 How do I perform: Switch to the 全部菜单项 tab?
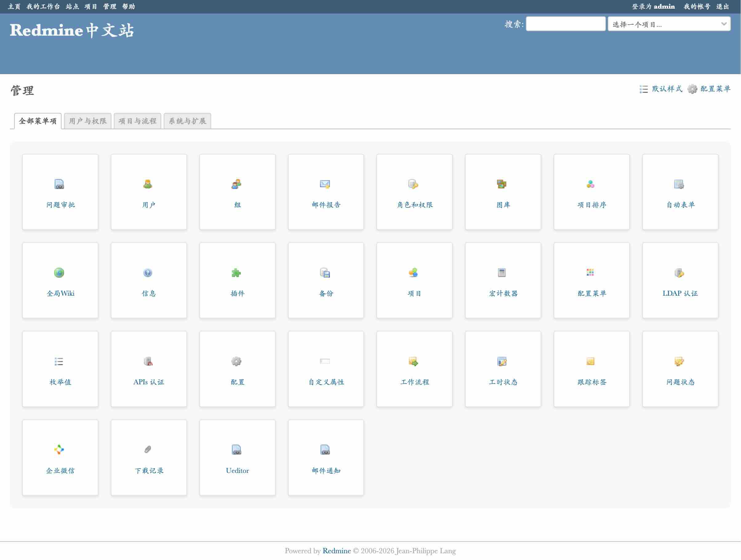(38, 121)
